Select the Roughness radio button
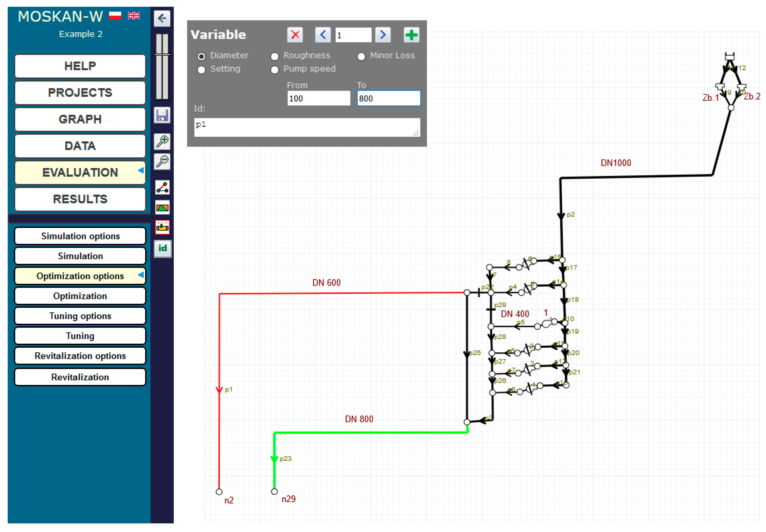The image size is (766, 532). click(275, 56)
